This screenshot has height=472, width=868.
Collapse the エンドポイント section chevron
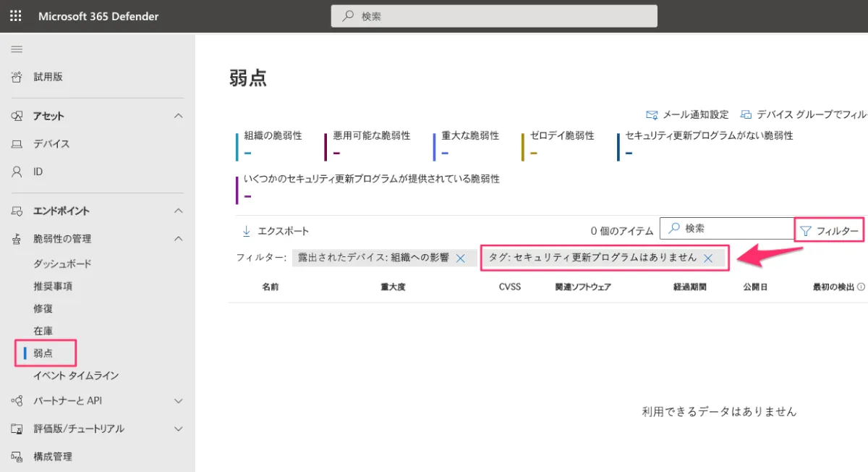tap(179, 211)
